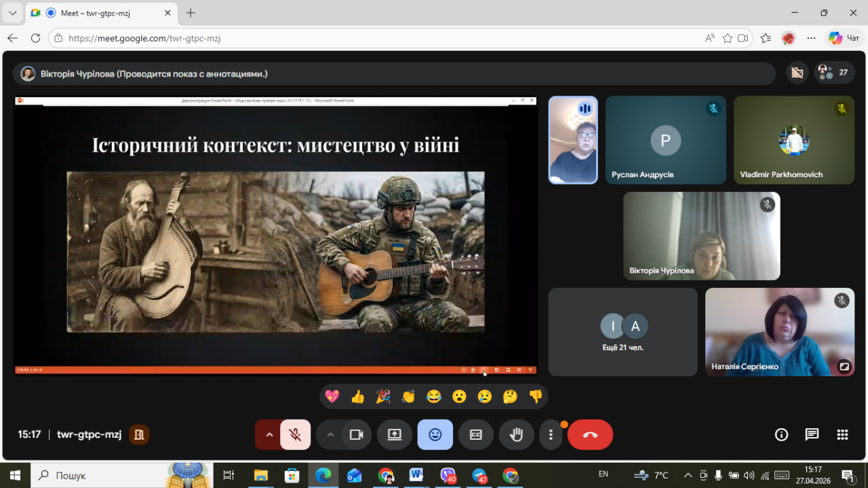Turn on closed captions
Viewport: 868px width, 488px height.
[x=475, y=435]
